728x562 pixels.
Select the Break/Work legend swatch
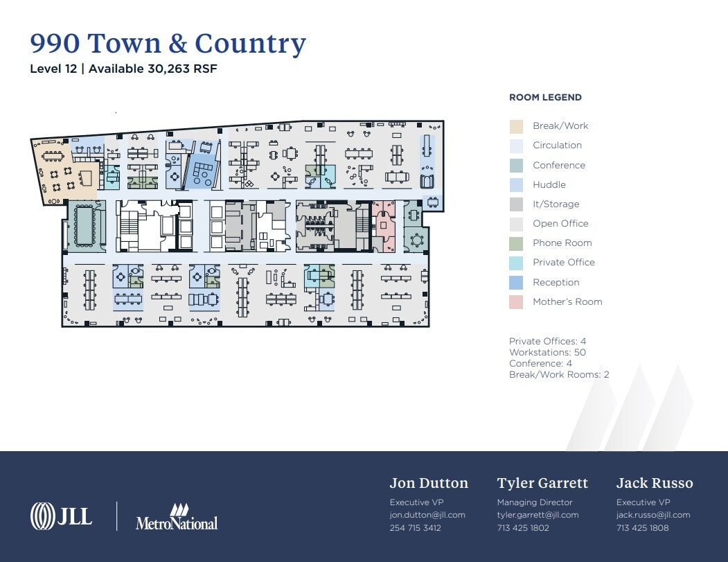coord(515,125)
